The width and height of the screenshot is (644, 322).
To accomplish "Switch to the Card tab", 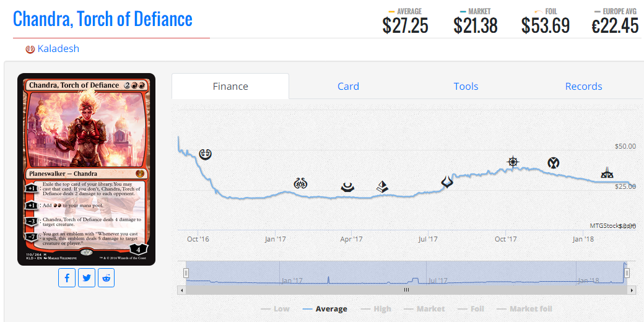I will (x=348, y=86).
